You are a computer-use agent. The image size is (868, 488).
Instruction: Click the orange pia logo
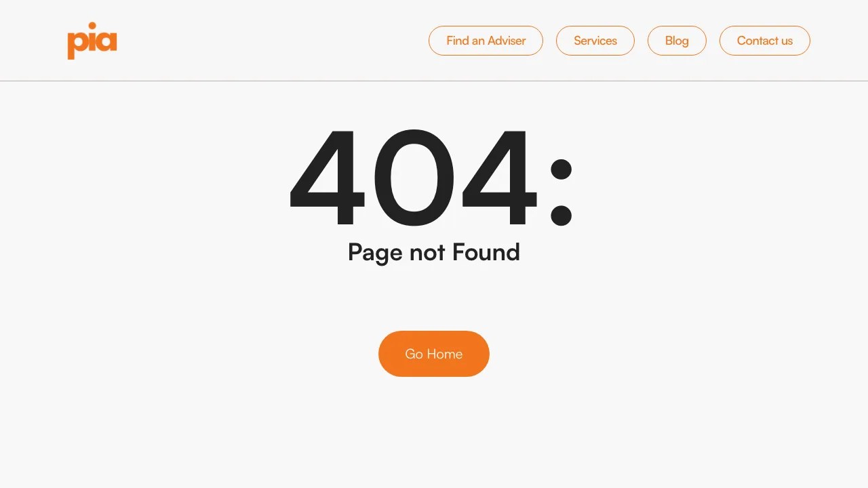tap(92, 41)
